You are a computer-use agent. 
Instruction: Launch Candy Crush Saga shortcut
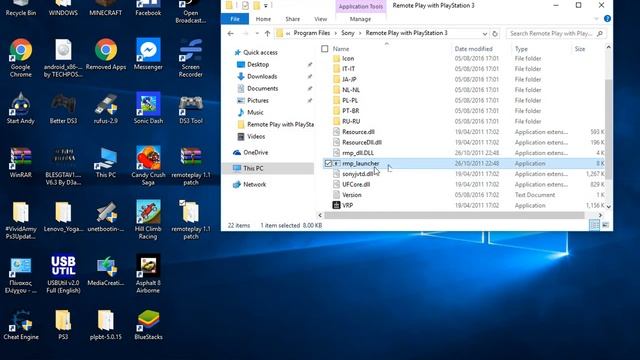(x=148, y=166)
